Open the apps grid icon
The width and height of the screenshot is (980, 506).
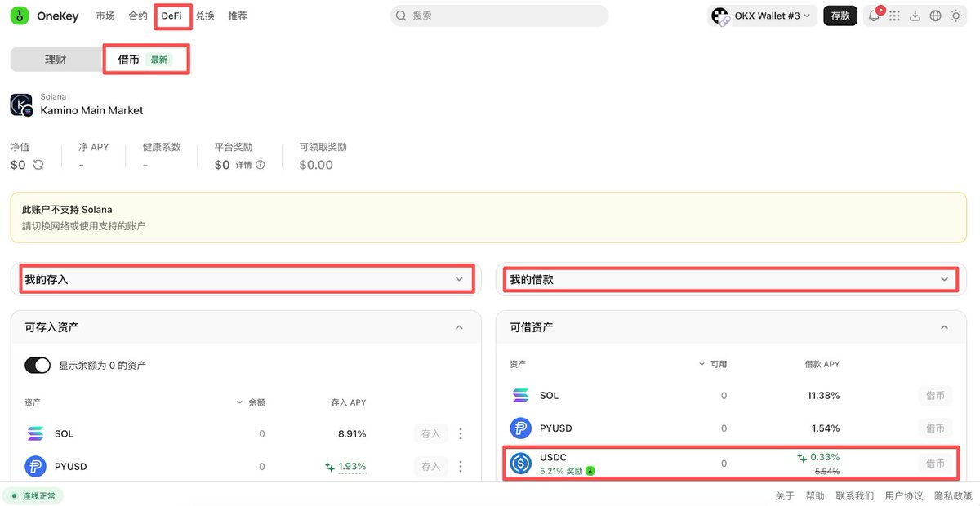pos(895,16)
